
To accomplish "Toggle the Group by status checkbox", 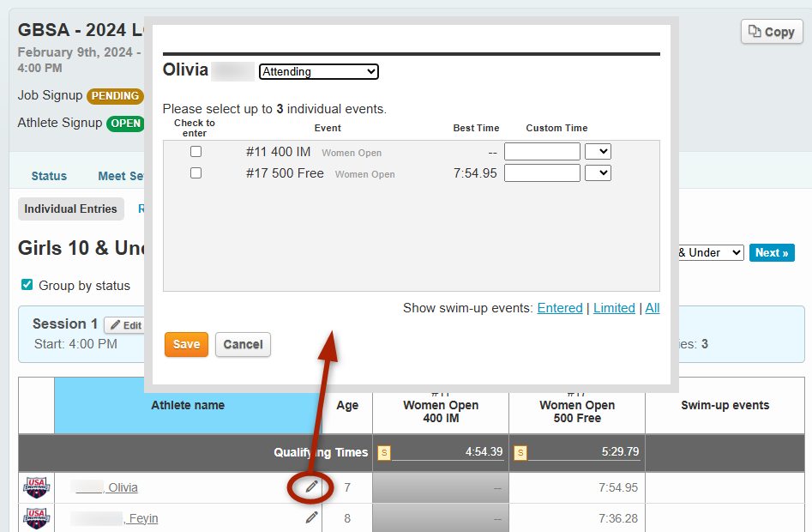I will coord(27,285).
